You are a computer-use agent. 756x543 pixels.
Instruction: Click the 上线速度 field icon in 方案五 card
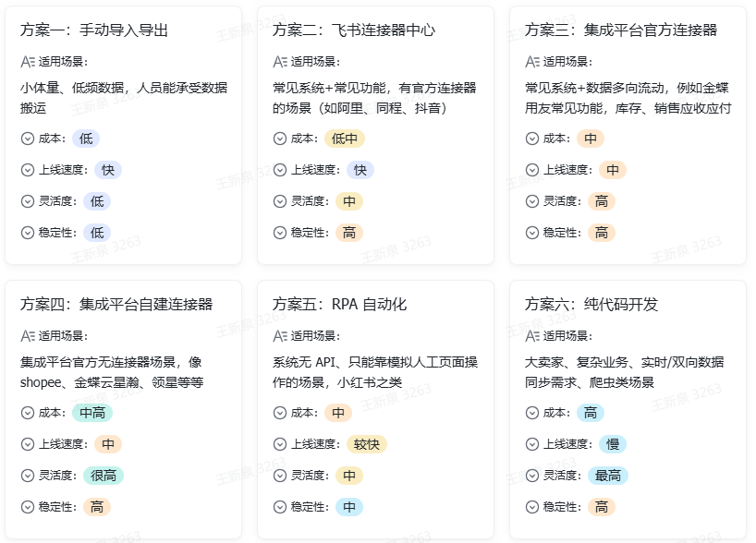coord(280,444)
